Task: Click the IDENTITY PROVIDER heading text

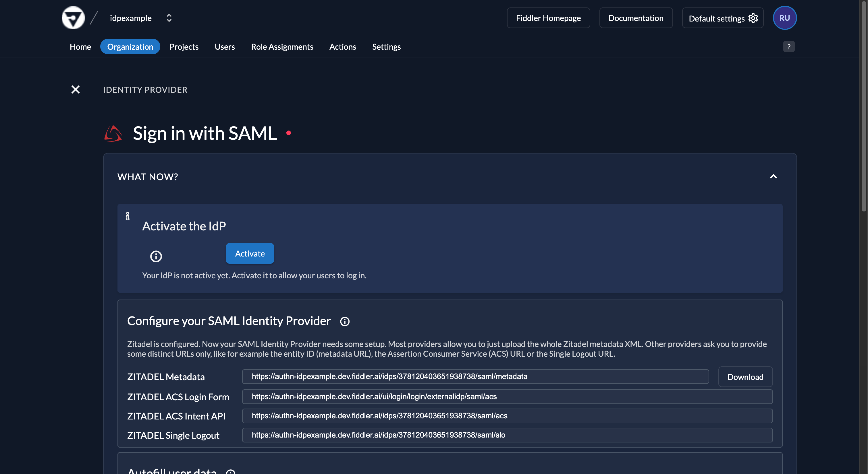Action: click(145, 90)
